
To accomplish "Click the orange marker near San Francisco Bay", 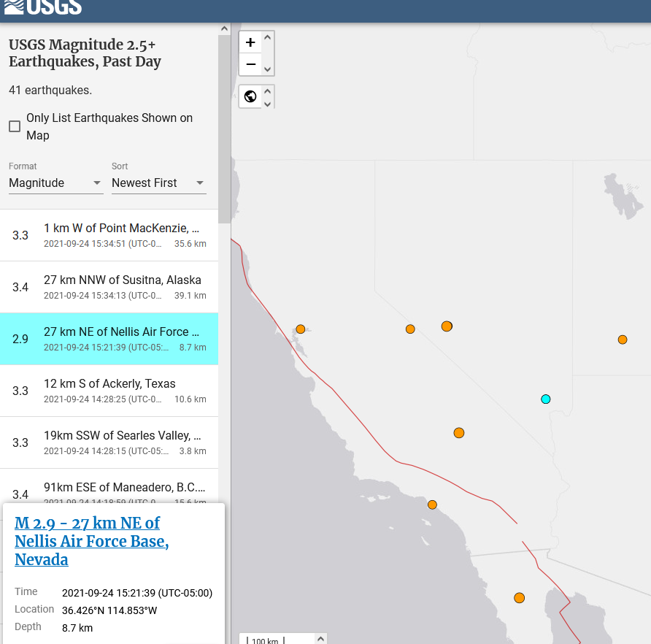I will pos(301,329).
